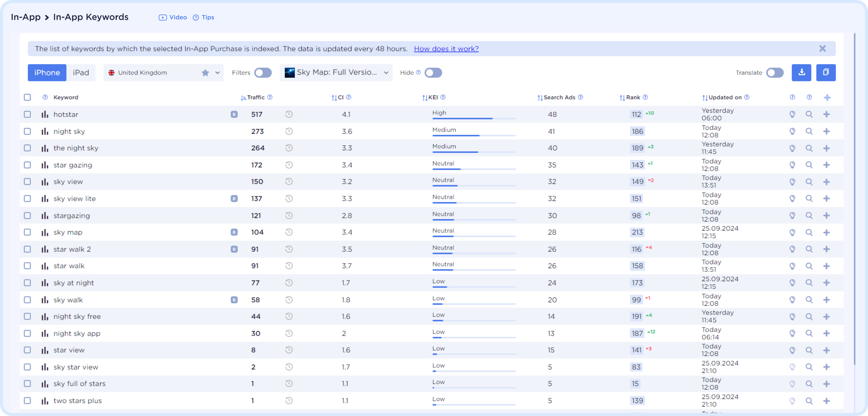Check the star walk row checkbox
The width and height of the screenshot is (868, 416).
tap(27, 266)
